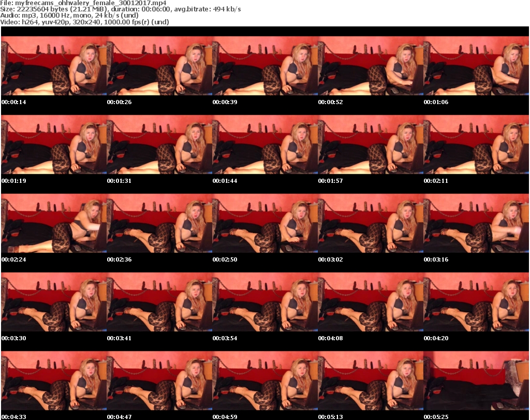Select the thumbnail above timestamp 00:00:14

click(54, 66)
